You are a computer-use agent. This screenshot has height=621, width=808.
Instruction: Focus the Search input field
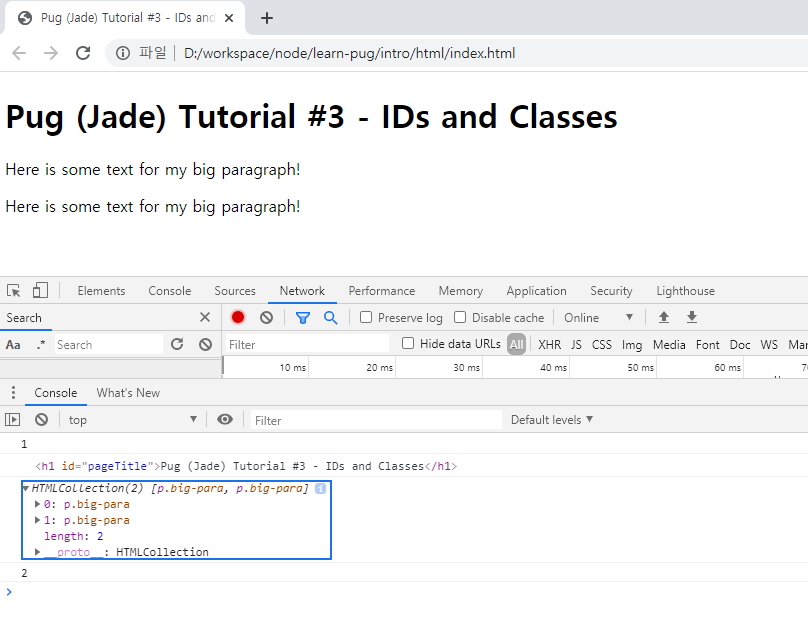[x=109, y=345]
